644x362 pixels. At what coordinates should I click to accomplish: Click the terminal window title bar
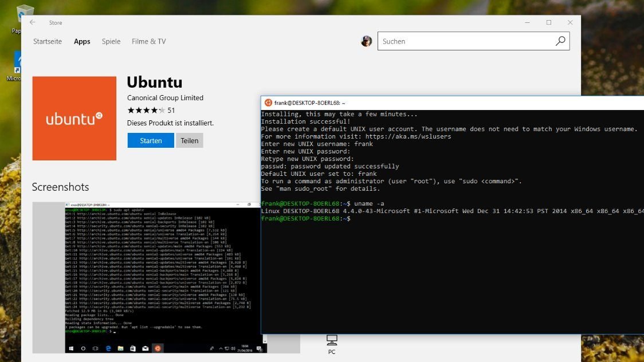pyautogui.click(x=452, y=103)
